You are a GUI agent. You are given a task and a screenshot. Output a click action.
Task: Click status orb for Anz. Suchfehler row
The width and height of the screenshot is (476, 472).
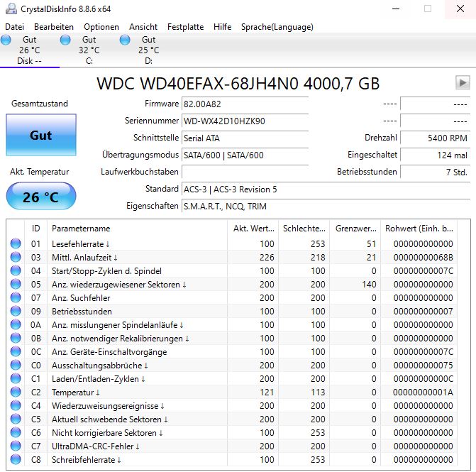click(x=16, y=297)
